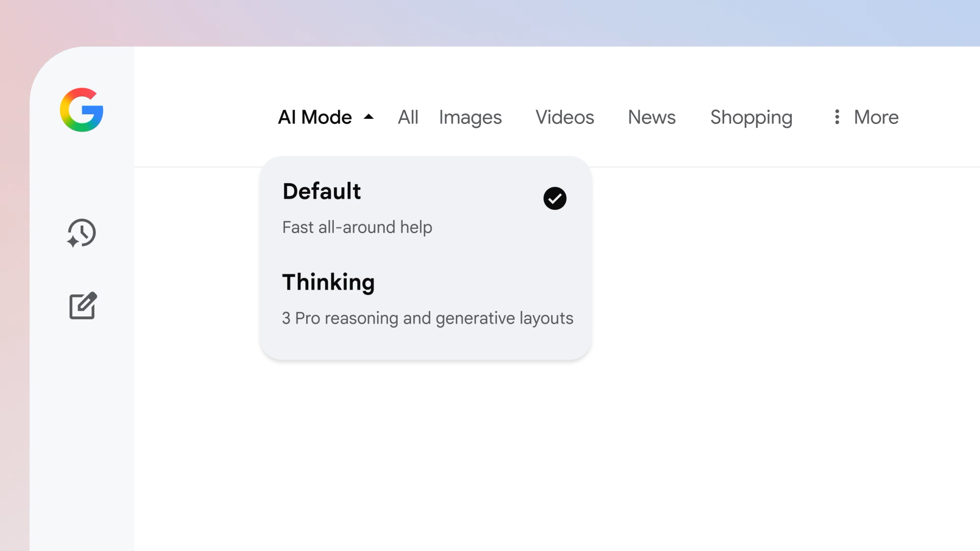Click the black checkmark beside Default

pyautogui.click(x=555, y=198)
